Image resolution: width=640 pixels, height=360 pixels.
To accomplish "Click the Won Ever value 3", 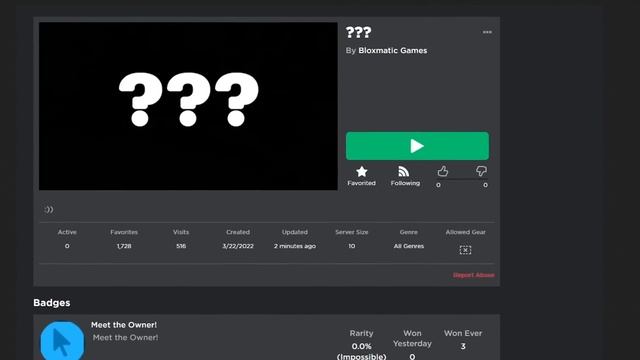I will coord(463,346).
